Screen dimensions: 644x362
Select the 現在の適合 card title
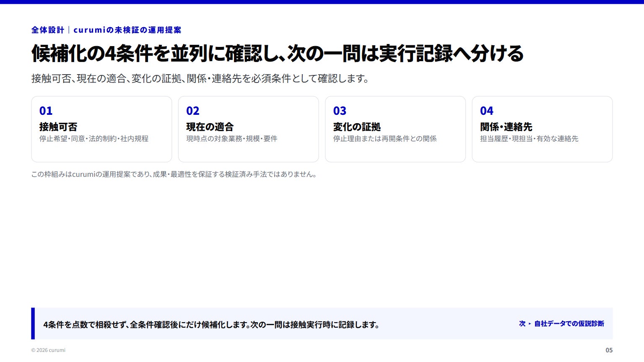click(x=210, y=127)
